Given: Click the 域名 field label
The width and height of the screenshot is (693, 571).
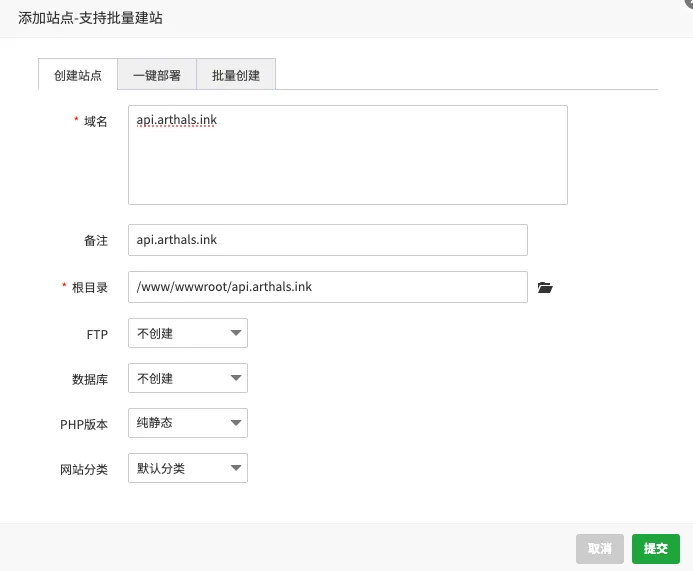Looking at the screenshot, I should point(95,121).
